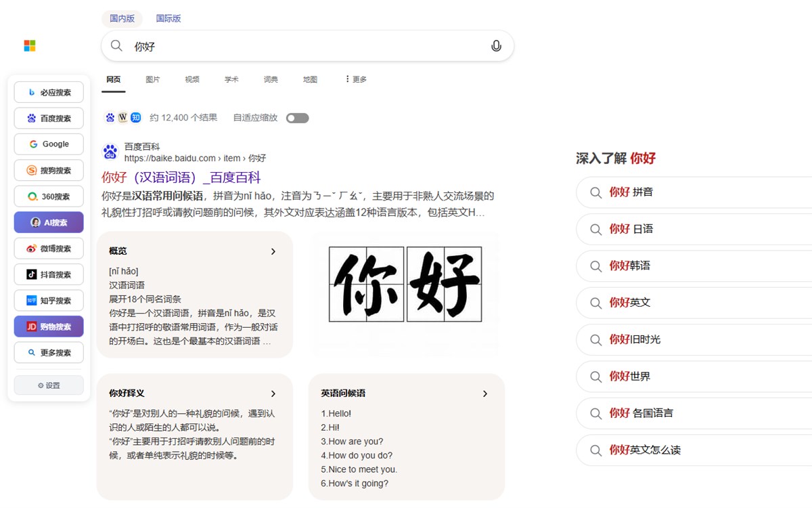Click the search input field containing 你好
The width and height of the screenshot is (812, 508).
coord(307,46)
